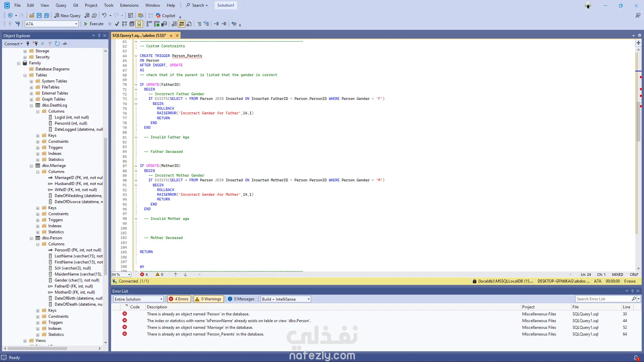
Task: Click the code editor vertical scrollbar thumb
Action: point(638,121)
